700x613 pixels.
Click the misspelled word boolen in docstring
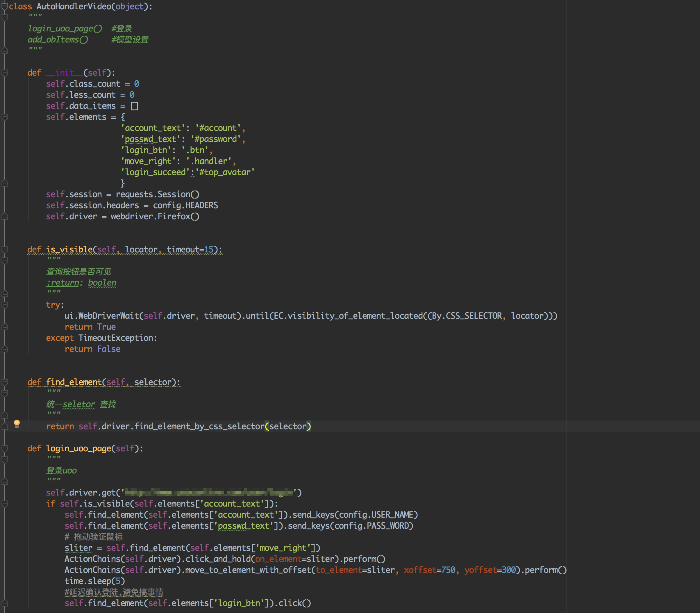click(x=102, y=283)
